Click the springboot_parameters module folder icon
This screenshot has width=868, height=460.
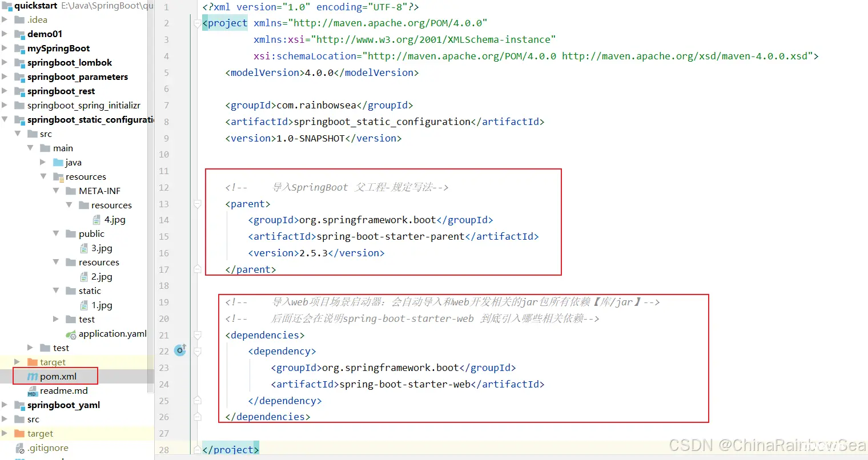19,77
